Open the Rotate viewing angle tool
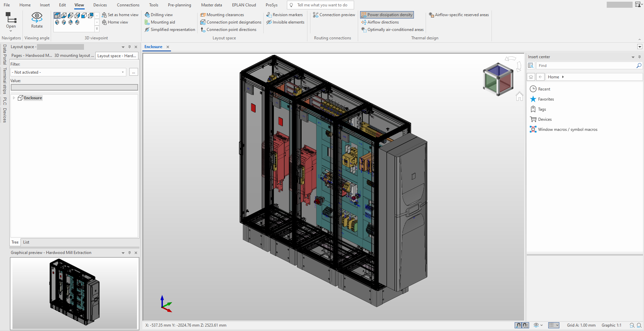The image size is (644, 331). click(37, 20)
